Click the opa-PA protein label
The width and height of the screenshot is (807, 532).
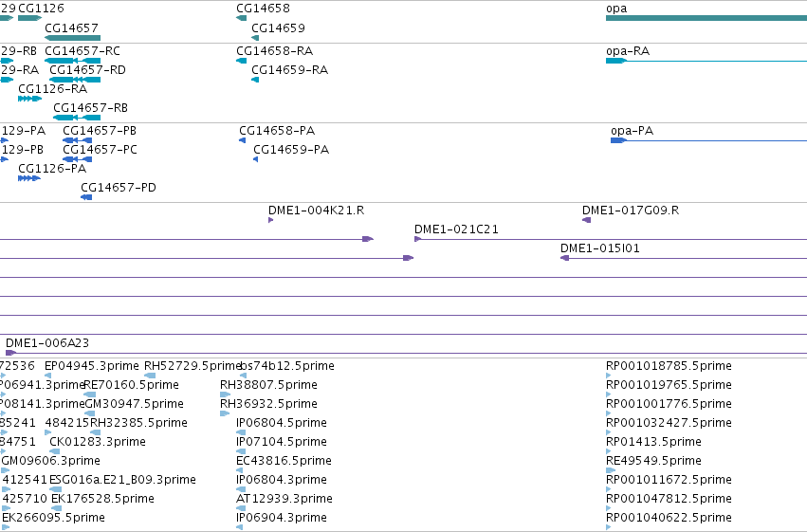(632, 131)
